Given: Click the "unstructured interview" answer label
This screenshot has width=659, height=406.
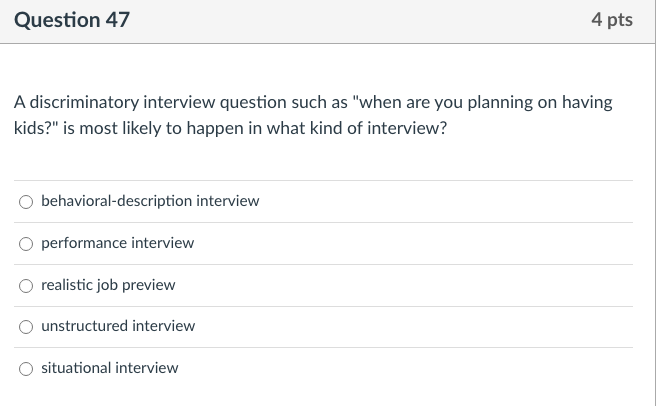Looking at the screenshot, I should pos(118,326).
